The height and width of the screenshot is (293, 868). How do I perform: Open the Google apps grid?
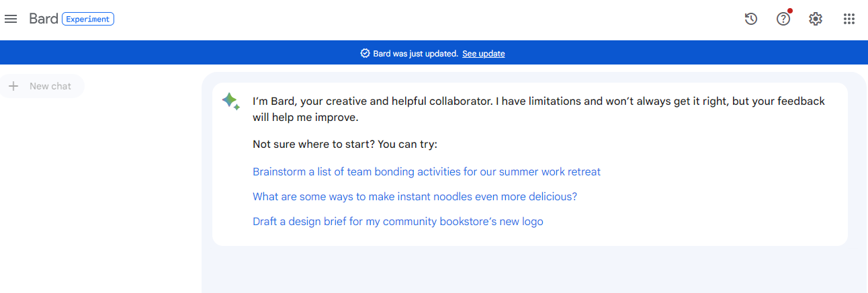pos(849,19)
